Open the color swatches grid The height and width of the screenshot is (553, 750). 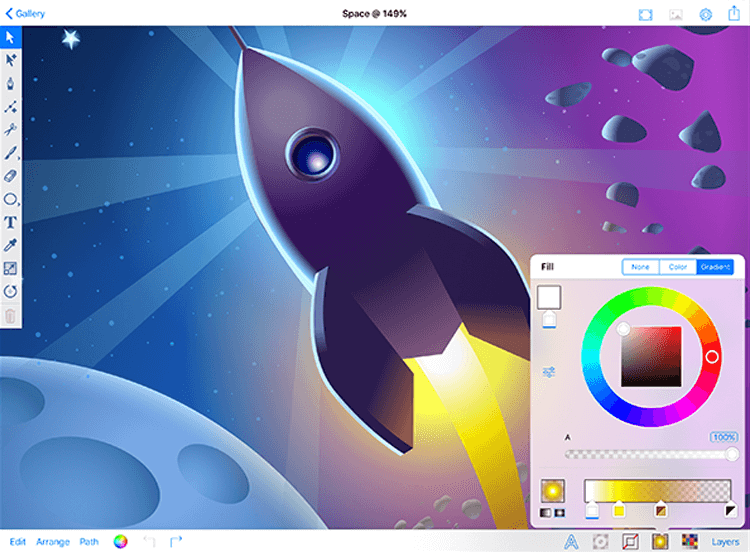[x=690, y=542]
